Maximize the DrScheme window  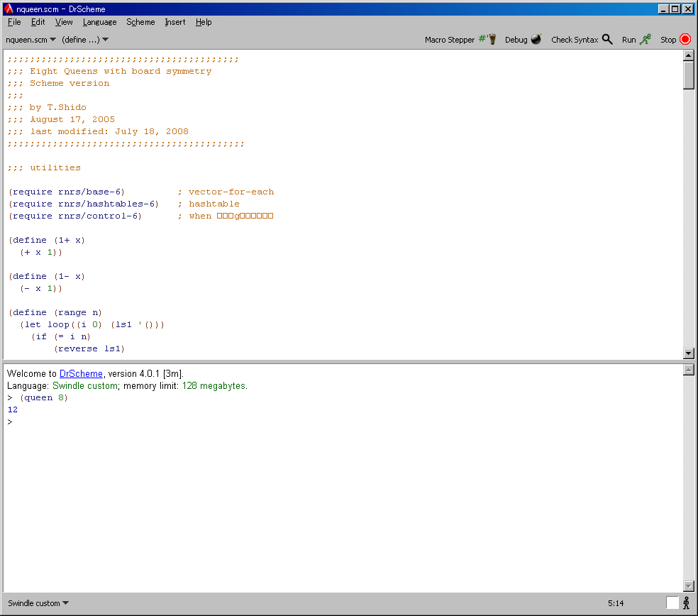(675, 9)
